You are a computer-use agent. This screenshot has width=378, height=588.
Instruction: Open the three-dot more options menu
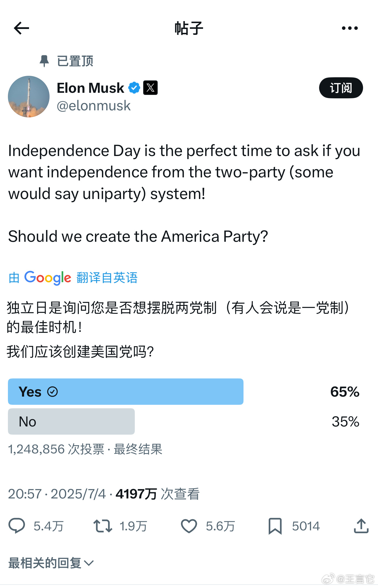(350, 28)
